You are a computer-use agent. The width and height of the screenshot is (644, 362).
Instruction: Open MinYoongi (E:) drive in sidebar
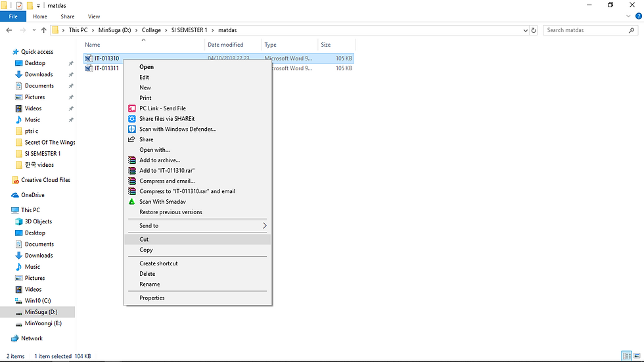pos(43,323)
